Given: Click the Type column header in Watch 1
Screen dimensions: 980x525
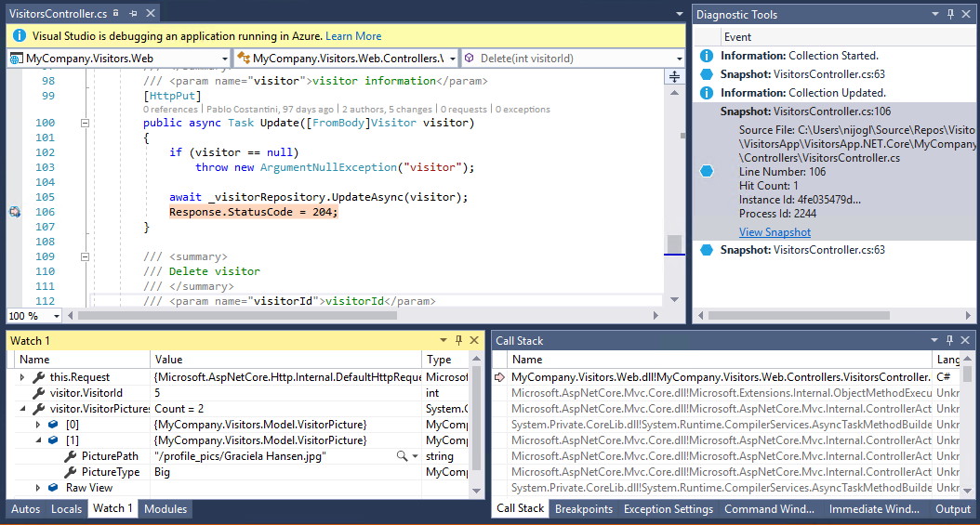Looking at the screenshot, I should (x=445, y=360).
